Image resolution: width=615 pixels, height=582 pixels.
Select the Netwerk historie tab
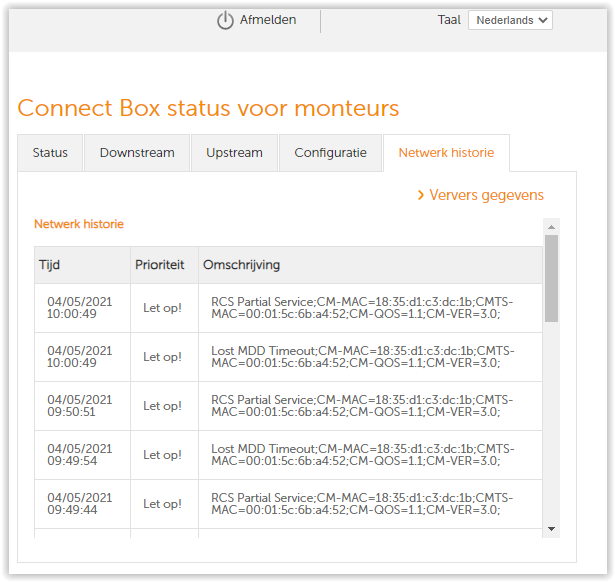pyautogui.click(x=446, y=153)
